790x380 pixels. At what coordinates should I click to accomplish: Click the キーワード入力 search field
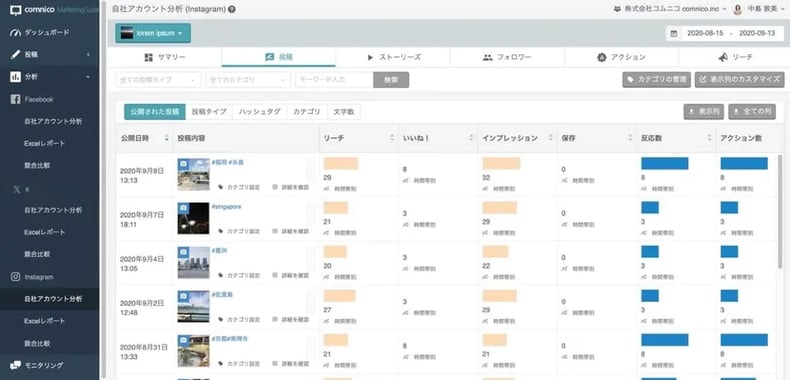[x=335, y=80]
